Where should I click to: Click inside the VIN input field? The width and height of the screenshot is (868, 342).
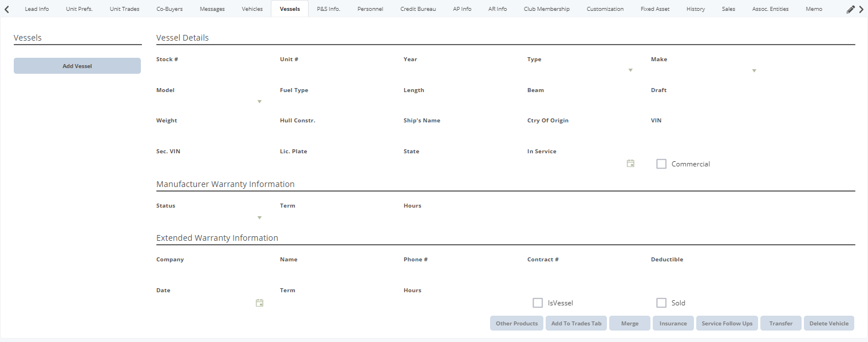[x=704, y=132]
